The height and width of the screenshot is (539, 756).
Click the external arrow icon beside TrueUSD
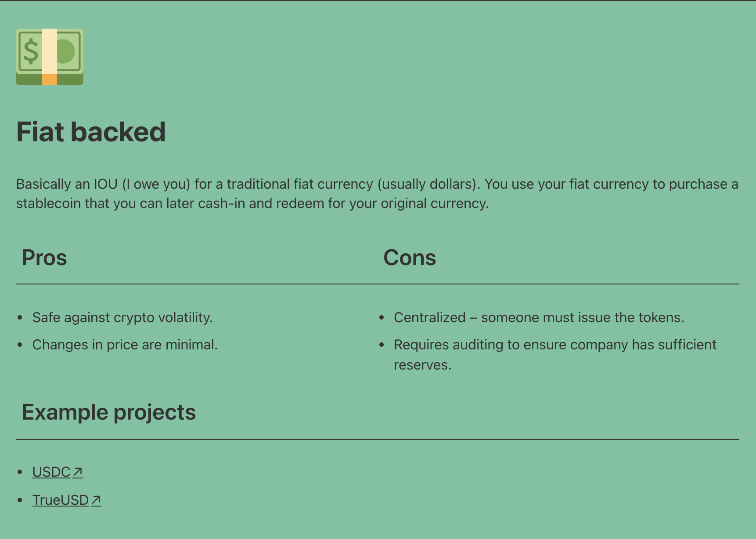[x=96, y=500]
